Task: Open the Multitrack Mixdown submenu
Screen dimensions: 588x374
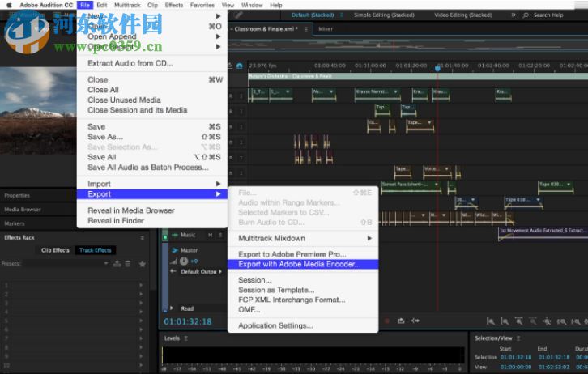Action: [x=303, y=238]
